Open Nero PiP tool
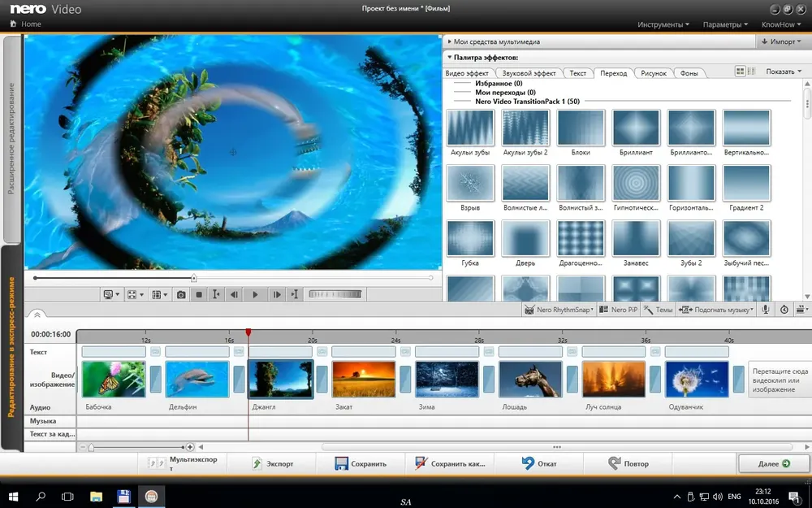812x508 pixels. [x=619, y=310]
